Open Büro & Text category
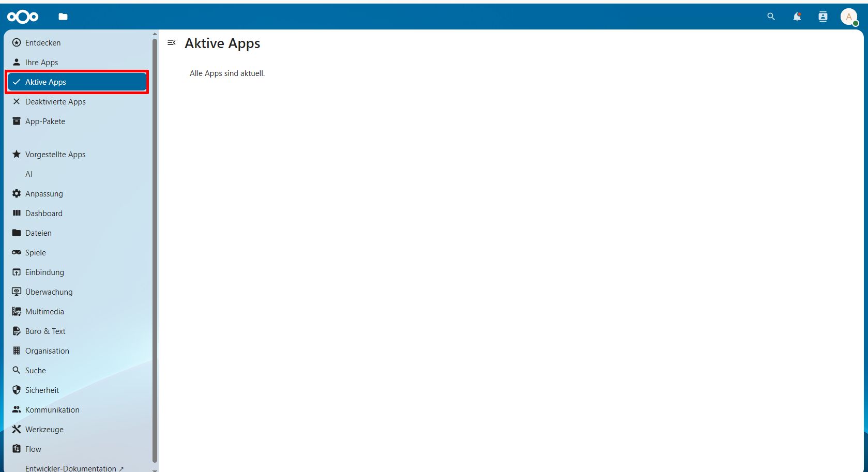This screenshot has width=868, height=472. pos(78,331)
